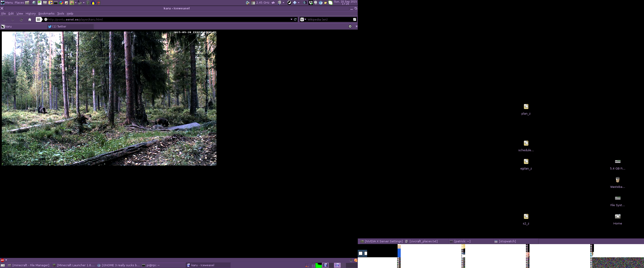Viewport: 644px width, 268px height.
Task: Expand the dropdown arrow beside the rose picture launcher
Action: pyautogui.click(x=76, y=3)
